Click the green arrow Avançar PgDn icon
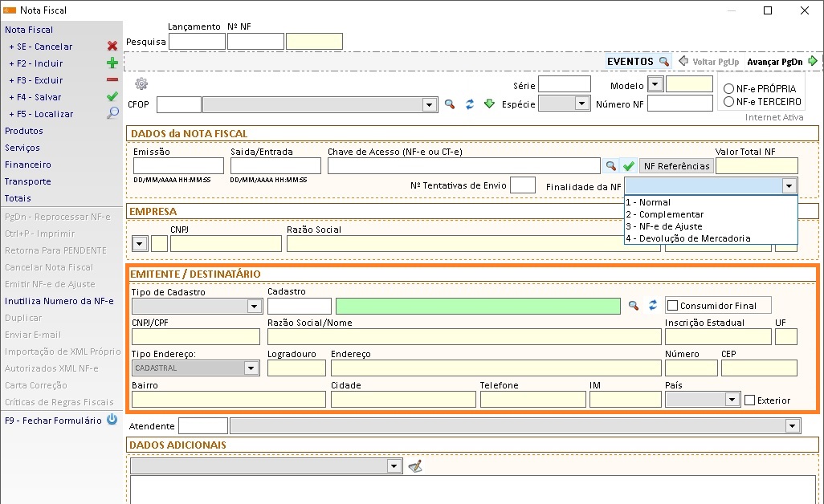This screenshot has width=824, height=504. pos(813,61)
